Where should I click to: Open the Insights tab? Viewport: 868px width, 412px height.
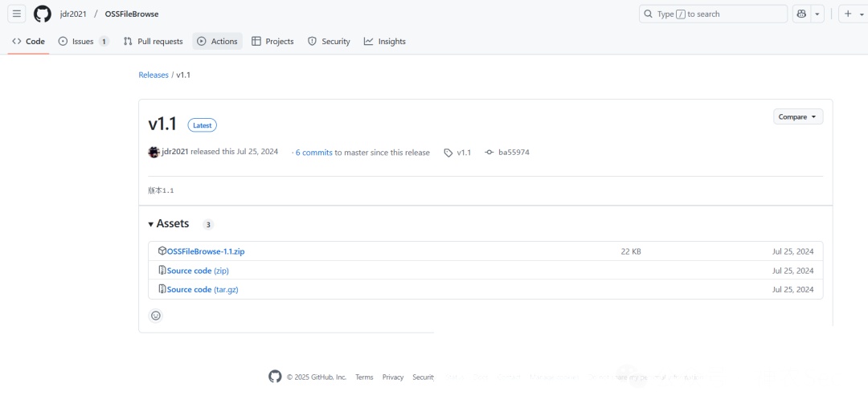pos(385,41)
